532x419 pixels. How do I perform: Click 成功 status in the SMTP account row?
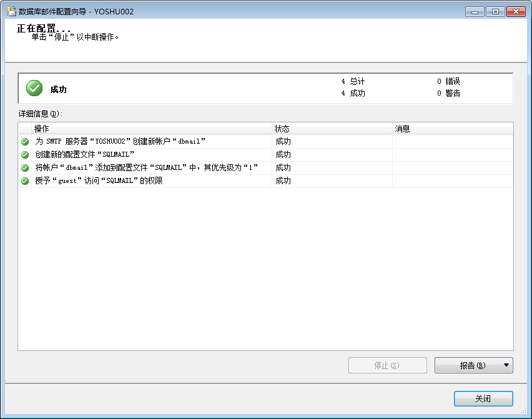(x=283, y=142)
